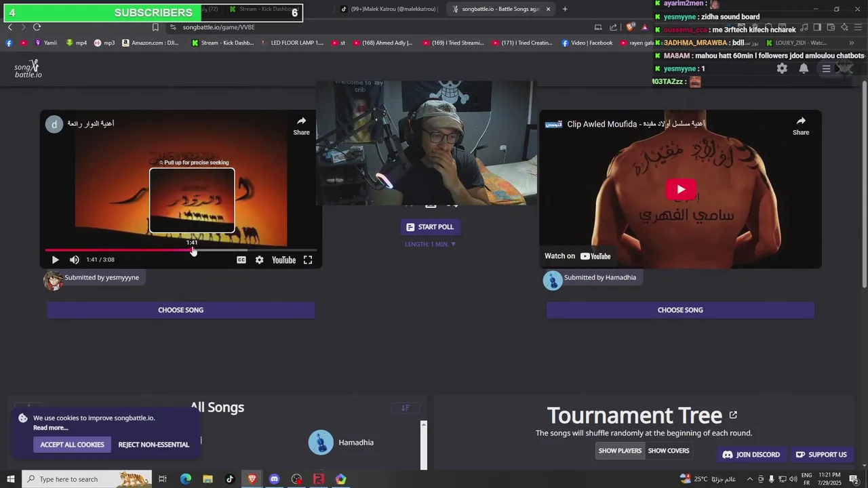The height and width of the screenshot is (488, 868).
Task: Share the Clip Awled Moufida video
Action: (801, 125)
